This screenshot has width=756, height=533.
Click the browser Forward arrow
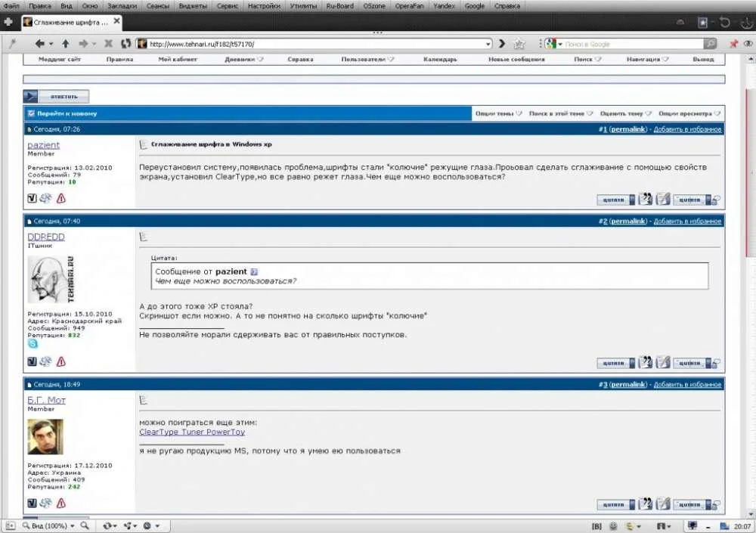pyautogui.click(x=83, y=44)
